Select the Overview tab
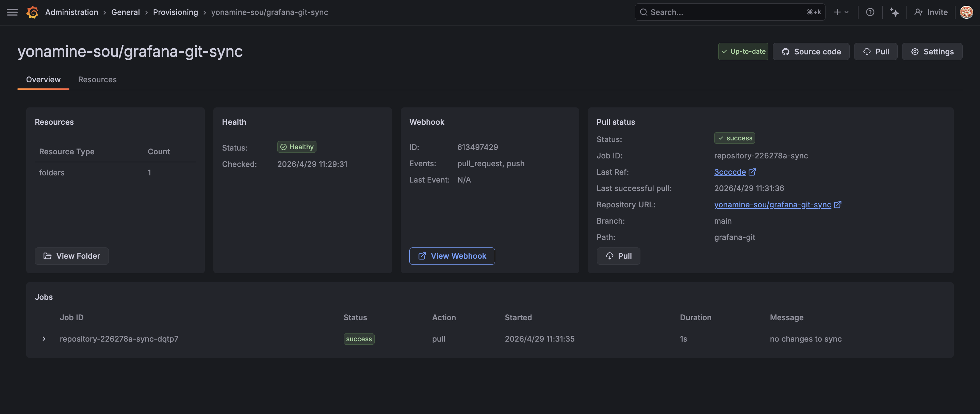980x414 pixels. (43, 80)
